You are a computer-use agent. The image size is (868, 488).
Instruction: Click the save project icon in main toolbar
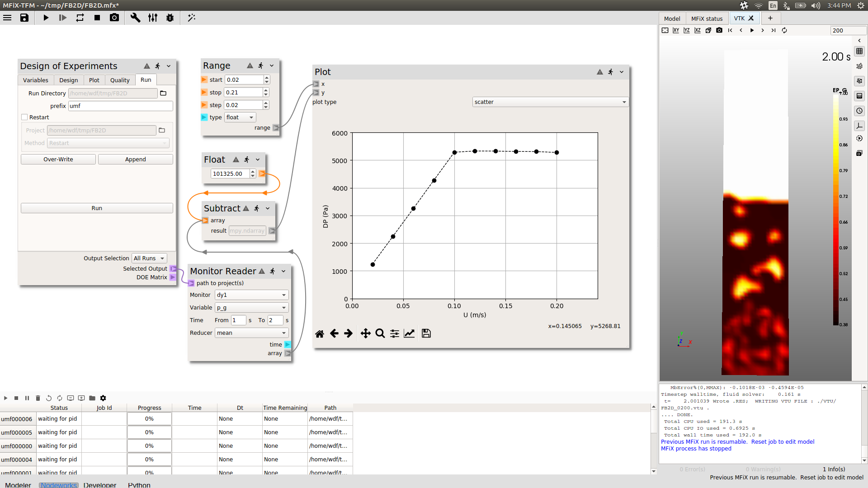point(24,18)
